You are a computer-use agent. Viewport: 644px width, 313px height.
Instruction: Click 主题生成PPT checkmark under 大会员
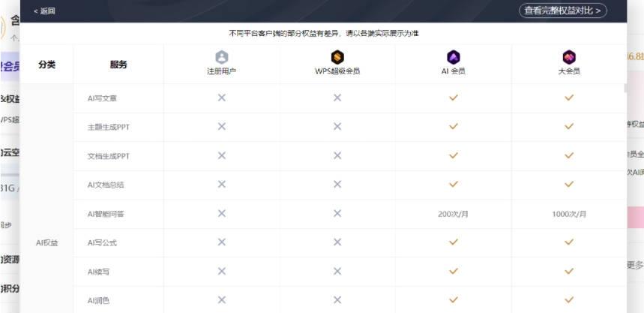click(569, 126)
